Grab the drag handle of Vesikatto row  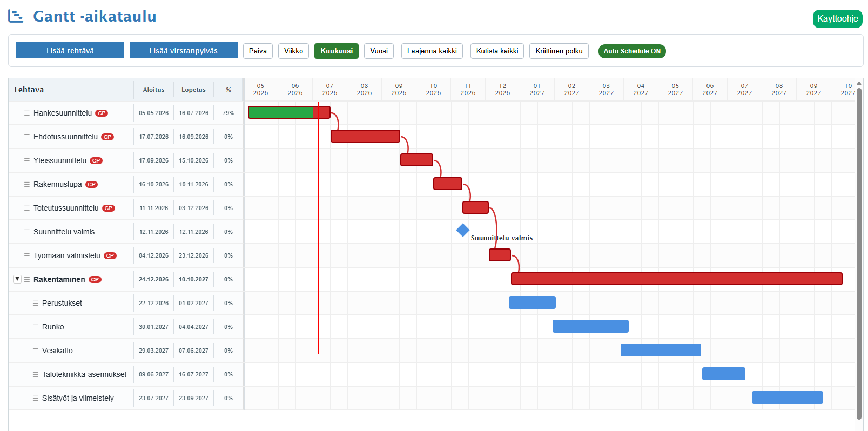pos(36,351)
